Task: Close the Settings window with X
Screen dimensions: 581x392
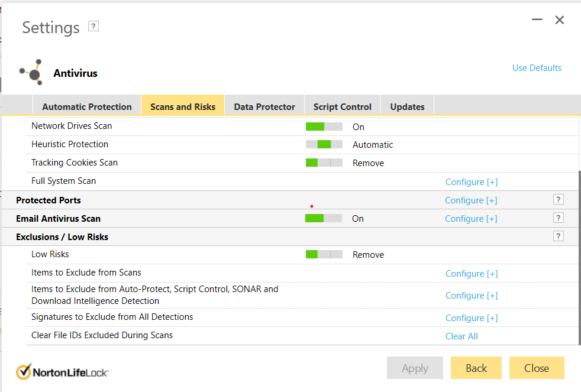Action: coord(560,20)
